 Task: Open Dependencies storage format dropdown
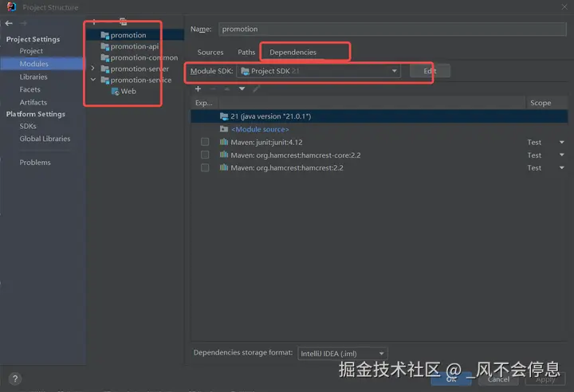342,354
